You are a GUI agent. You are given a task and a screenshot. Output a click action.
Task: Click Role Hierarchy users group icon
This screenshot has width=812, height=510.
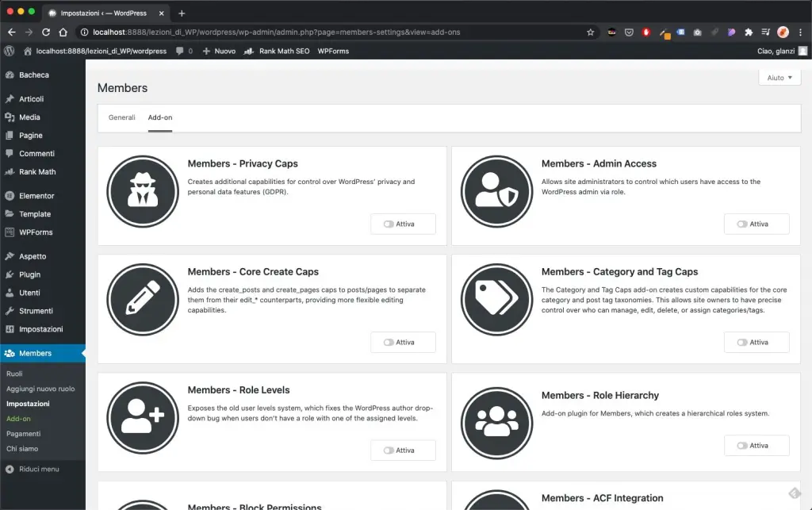[x=496, y=423]
